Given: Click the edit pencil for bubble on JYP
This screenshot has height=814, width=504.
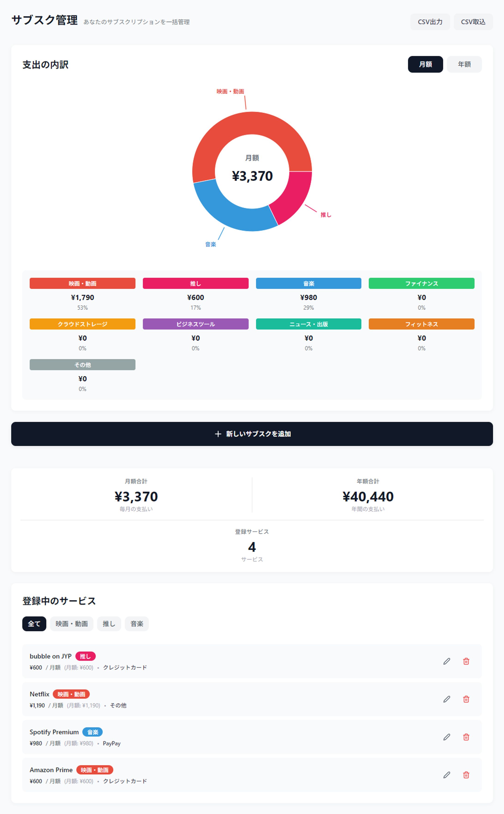Looking at the screenshot, I should click(447, 661).
